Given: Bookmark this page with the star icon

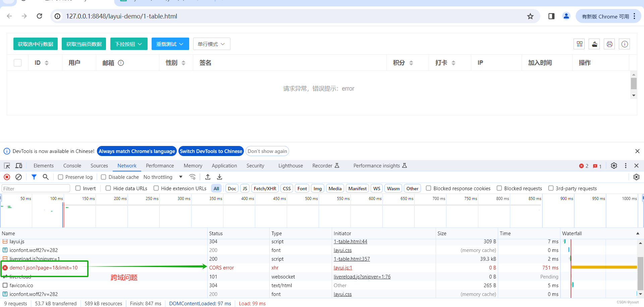Looking at the screenshot, I should tap(530, 16).
